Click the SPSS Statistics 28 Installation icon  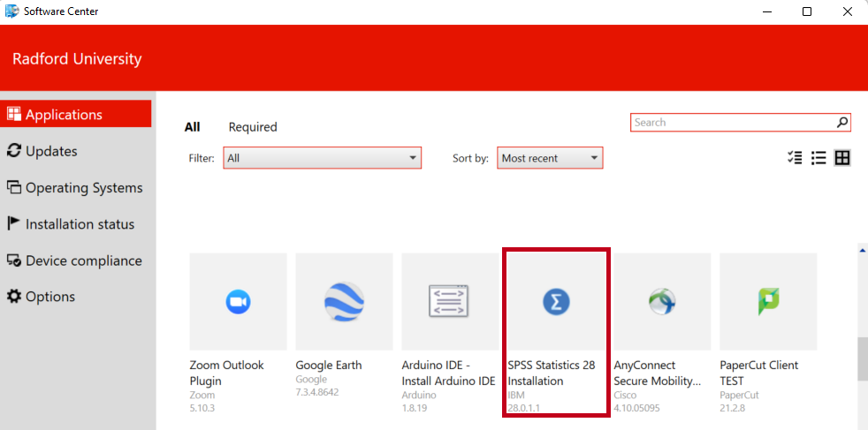[x=556, y=302]
